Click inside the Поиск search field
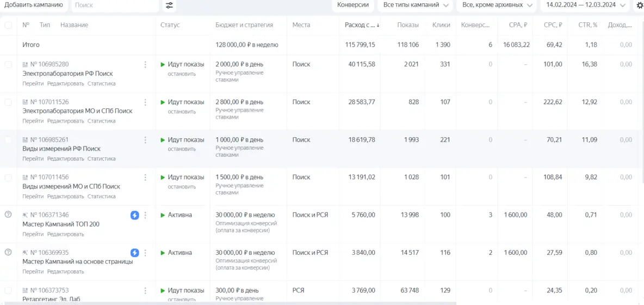 [x=115, y=5]
